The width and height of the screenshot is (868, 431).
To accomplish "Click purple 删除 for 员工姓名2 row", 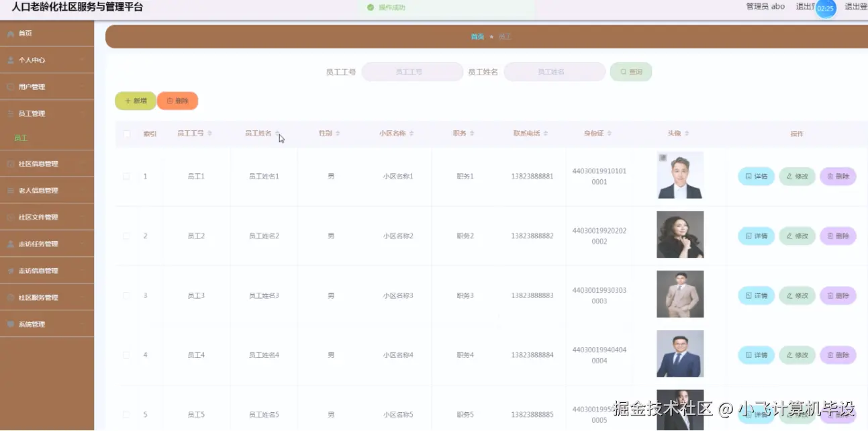I will (x=838, y=236).
